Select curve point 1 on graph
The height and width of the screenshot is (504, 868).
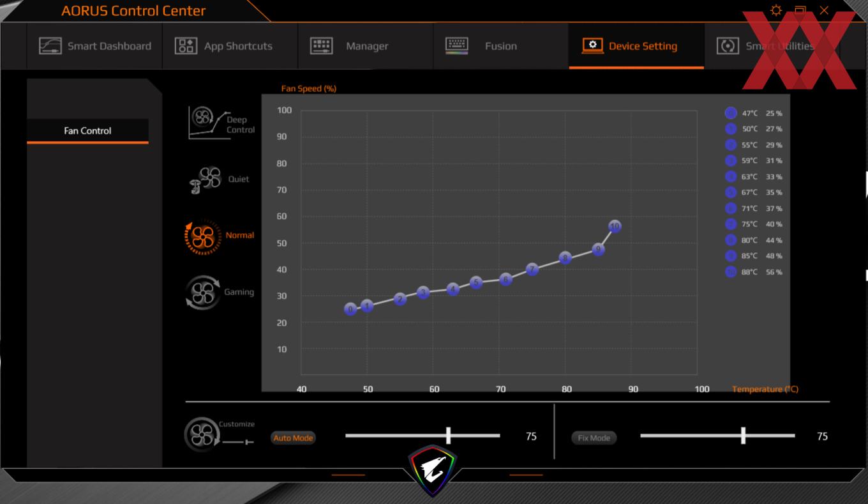(x=367, y=305)
